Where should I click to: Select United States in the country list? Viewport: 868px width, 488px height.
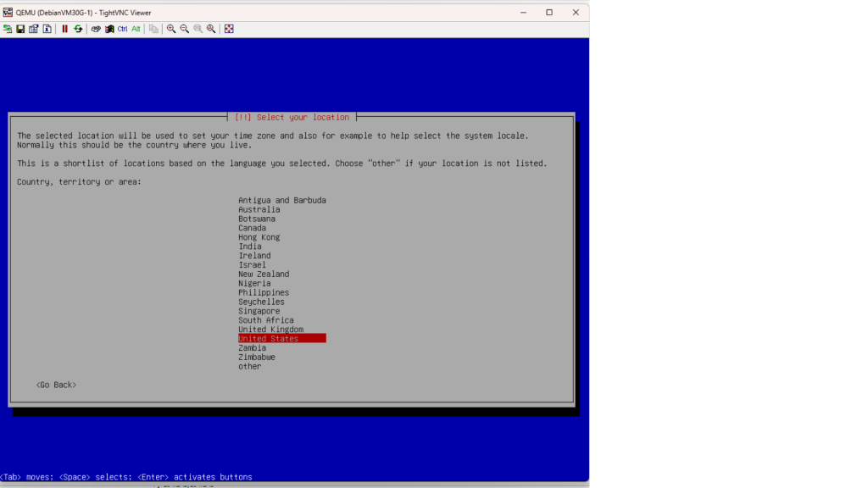[x=268, y=339]
